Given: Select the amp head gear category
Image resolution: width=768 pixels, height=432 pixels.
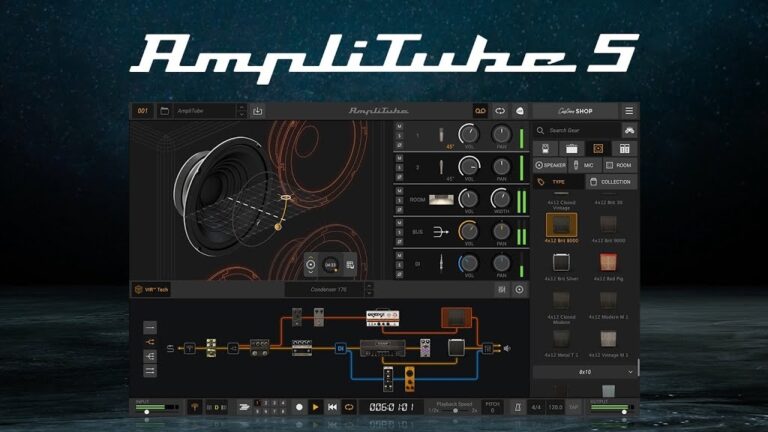Looking at the screenshot, I should coord(572,148).
